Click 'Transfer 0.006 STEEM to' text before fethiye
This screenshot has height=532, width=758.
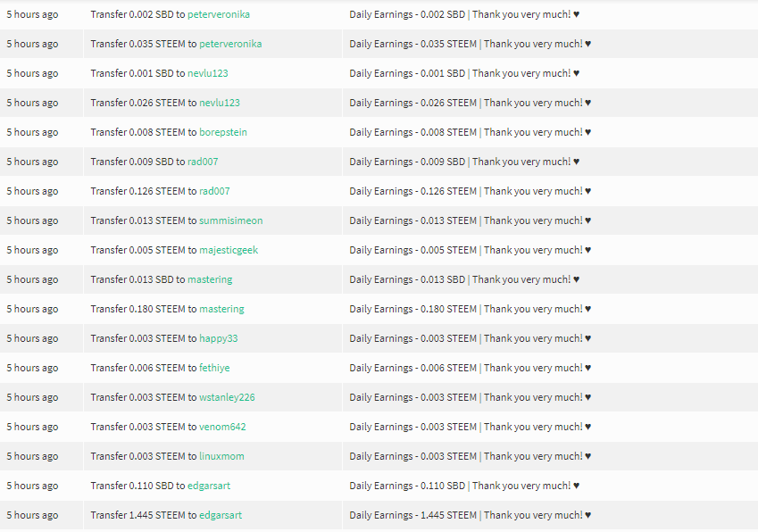click(144, 368)
